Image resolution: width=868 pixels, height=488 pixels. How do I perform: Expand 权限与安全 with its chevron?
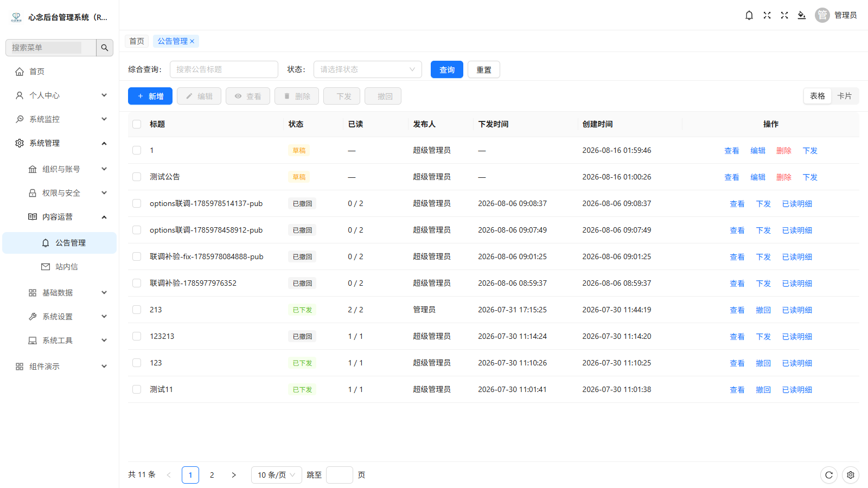(104, 193)
